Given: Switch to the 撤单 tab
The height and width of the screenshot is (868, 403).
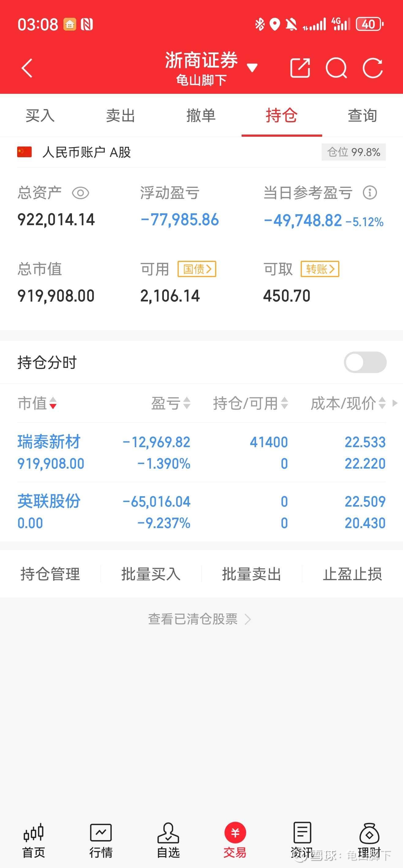Looking at the screenshot, I should 201,116.
